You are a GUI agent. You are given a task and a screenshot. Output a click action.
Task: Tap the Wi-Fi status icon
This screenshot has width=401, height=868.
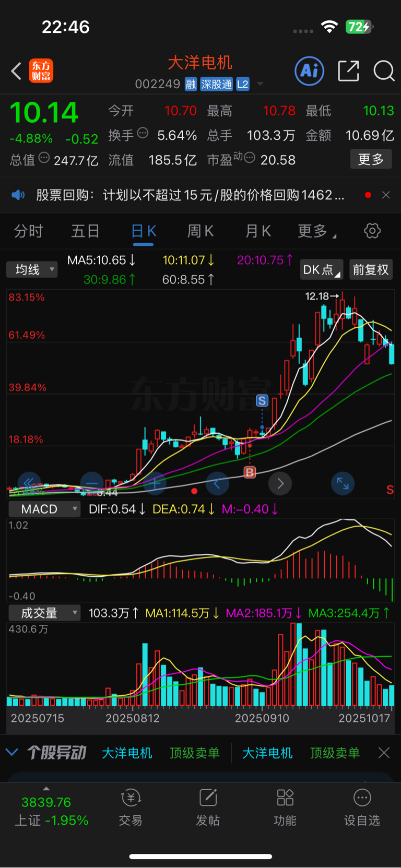tap(329, 27)
